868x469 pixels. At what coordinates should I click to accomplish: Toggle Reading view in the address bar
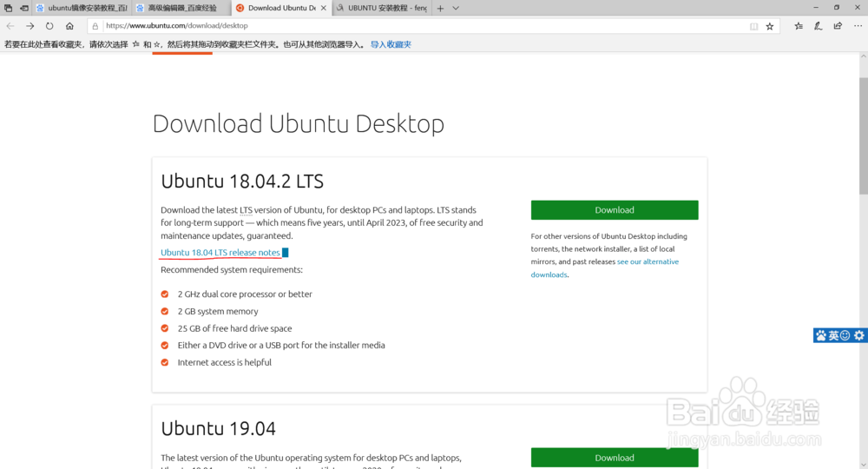tap(753, 26)
